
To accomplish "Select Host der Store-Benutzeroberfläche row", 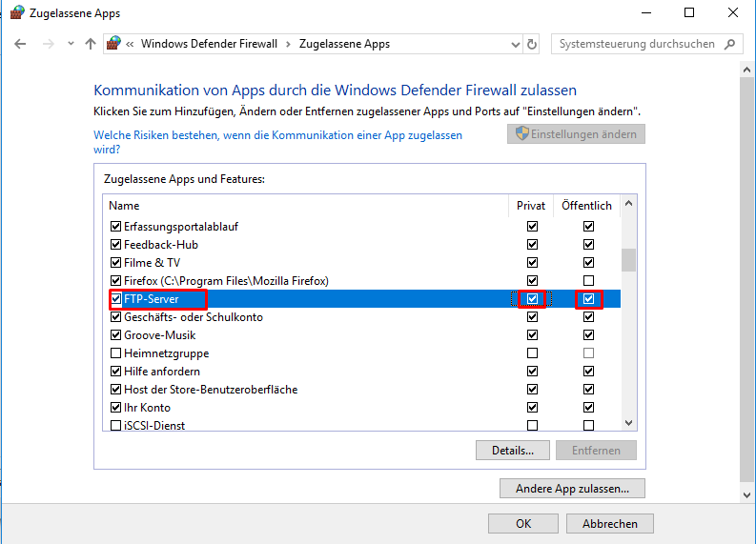I will point(361,390).
